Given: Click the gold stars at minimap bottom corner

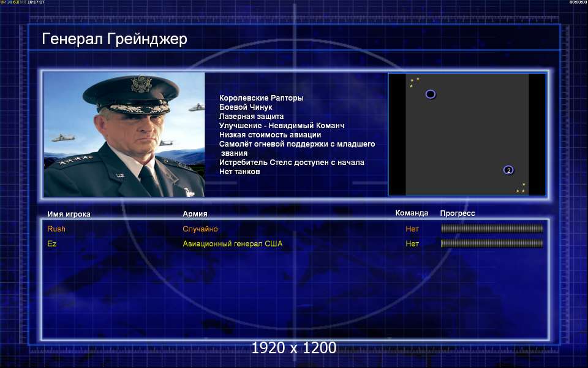Looking at the screenshot, I should pyautogui.click(x=521, y=188).
